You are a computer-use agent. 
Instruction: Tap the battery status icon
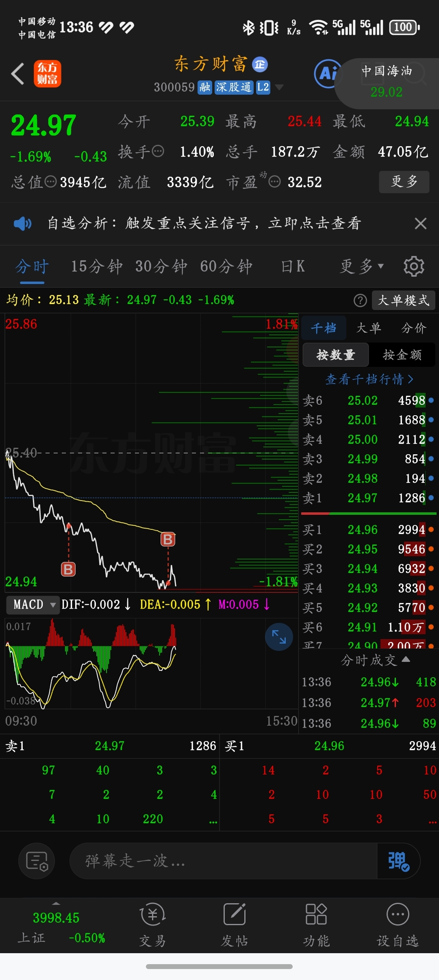404,27
